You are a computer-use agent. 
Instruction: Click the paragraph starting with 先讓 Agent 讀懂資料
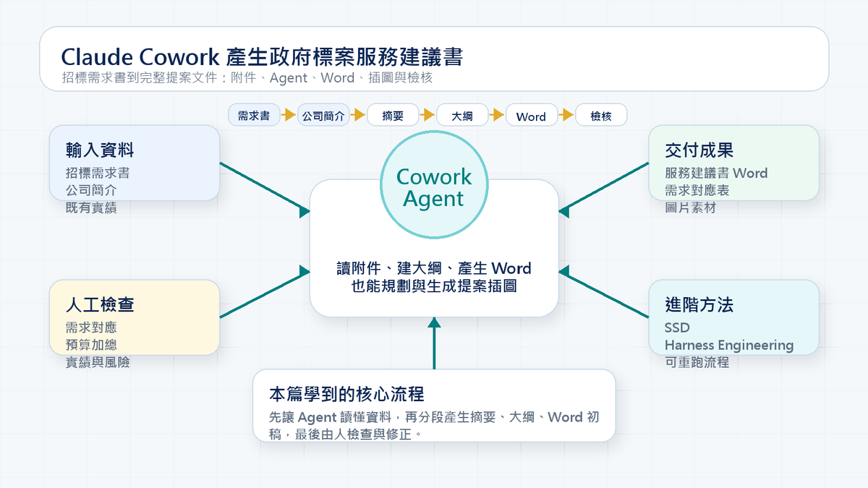[433, 426]
